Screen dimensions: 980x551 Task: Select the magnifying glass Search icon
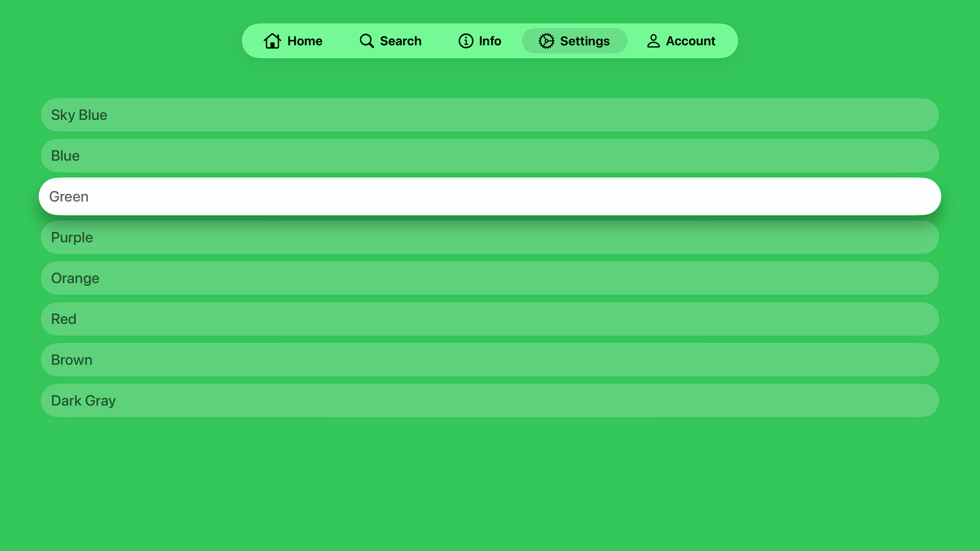pyautogui.click(x=366, y=41)
